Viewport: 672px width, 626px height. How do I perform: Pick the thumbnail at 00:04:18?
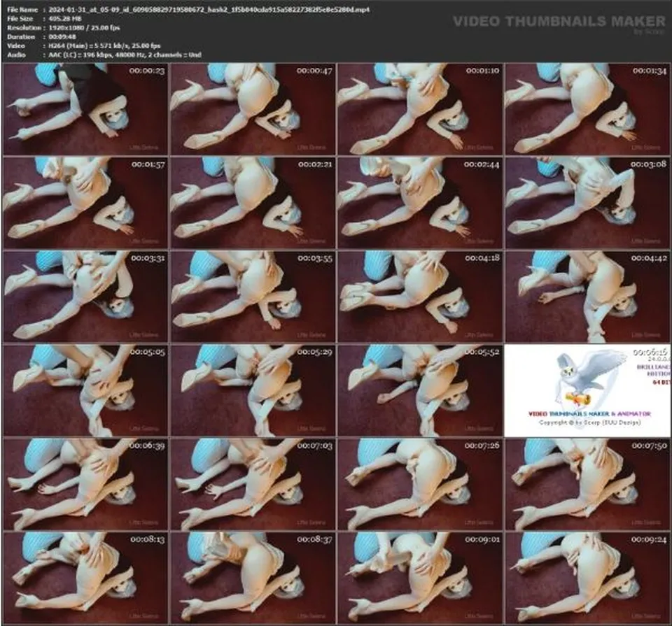point(420,297)
